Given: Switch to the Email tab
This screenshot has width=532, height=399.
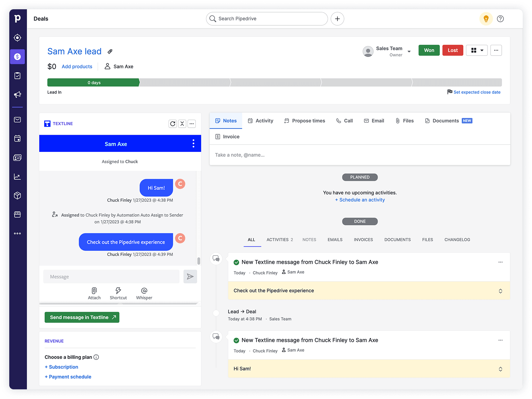Looking at the screenshot, I should (374, 121).
